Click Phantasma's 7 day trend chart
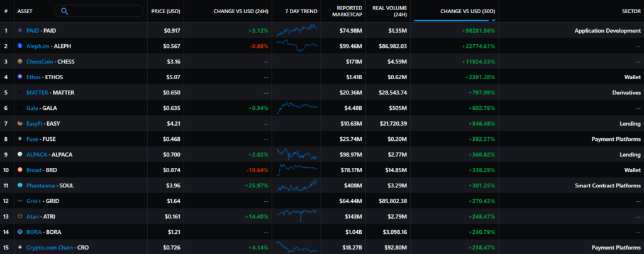 297,185
